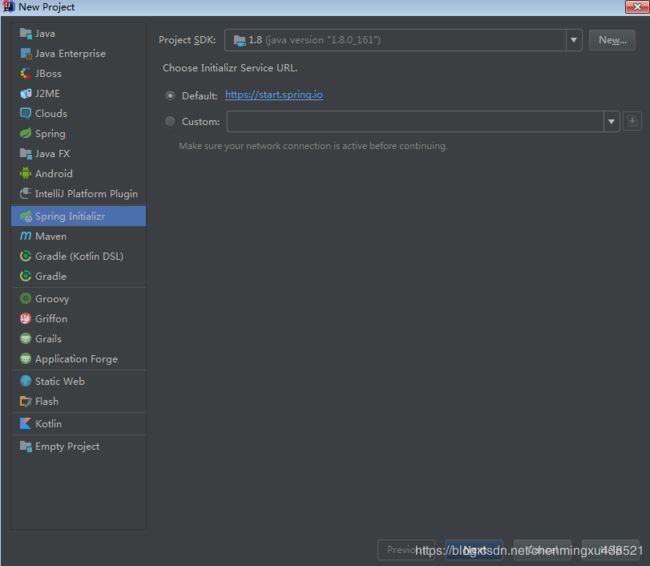Pick the plain Gradle icon
650x566 pixels.
[26, 276]
